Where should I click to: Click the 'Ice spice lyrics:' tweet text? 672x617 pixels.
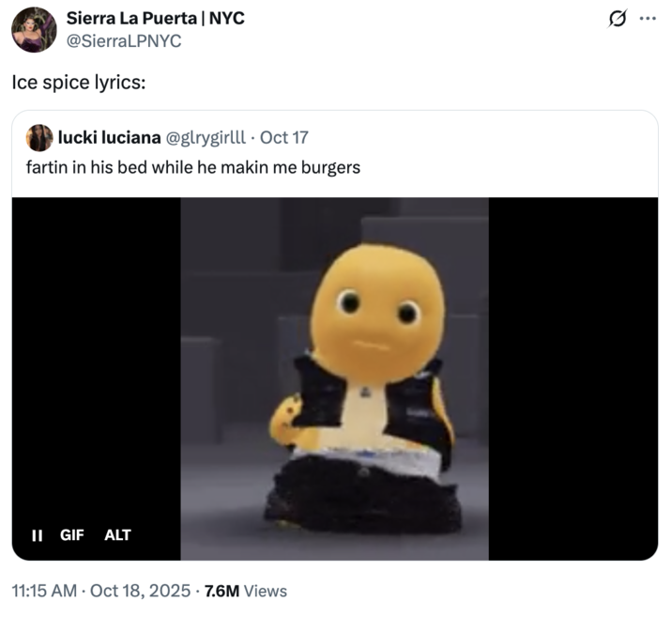point(79,83)
